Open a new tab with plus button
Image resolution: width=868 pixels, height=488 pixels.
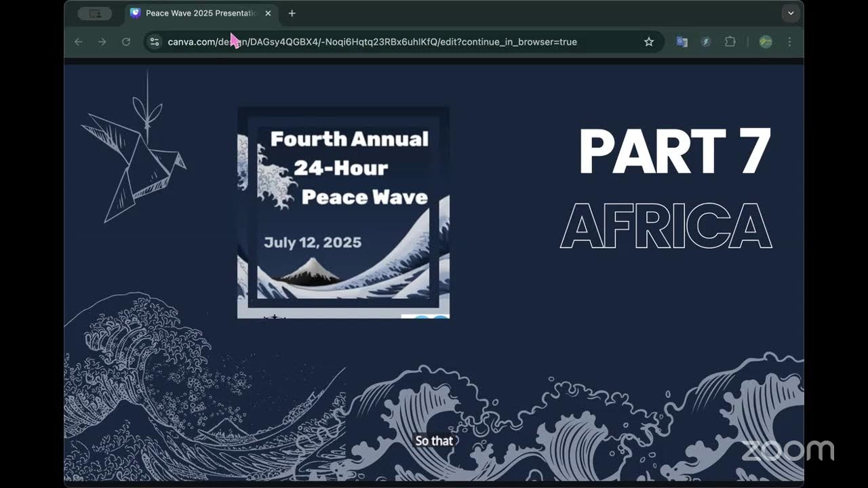[292, 13]
